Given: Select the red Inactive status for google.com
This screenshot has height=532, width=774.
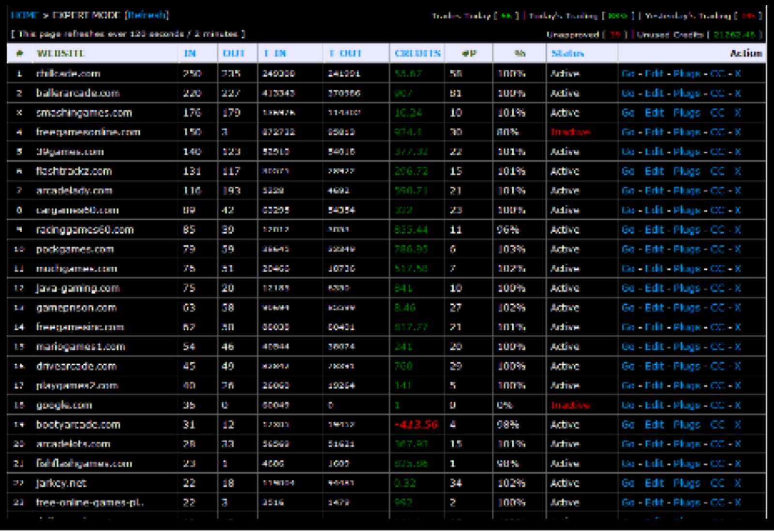Looking at the screenshot, I should 570,405.
